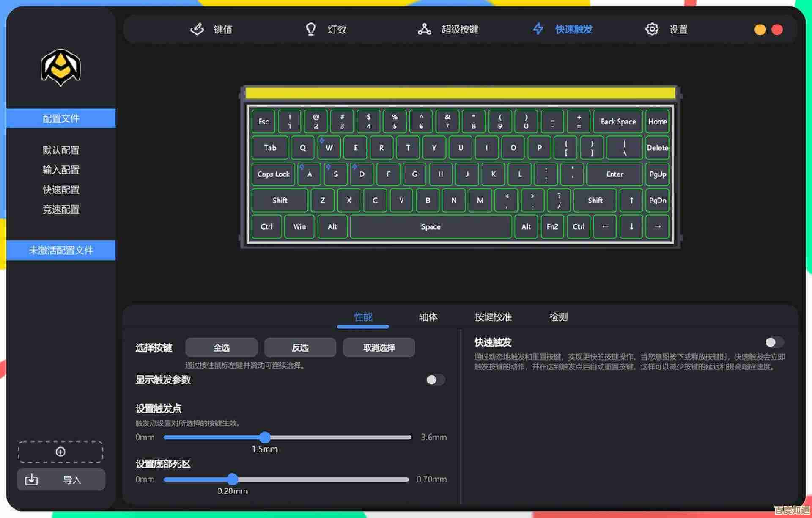Click the 反选 invert selection button
812x518 pixels.
pos(300,347)
